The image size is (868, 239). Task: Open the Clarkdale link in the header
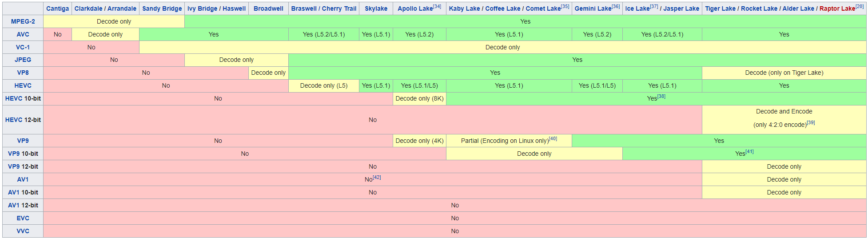[88, 8]
